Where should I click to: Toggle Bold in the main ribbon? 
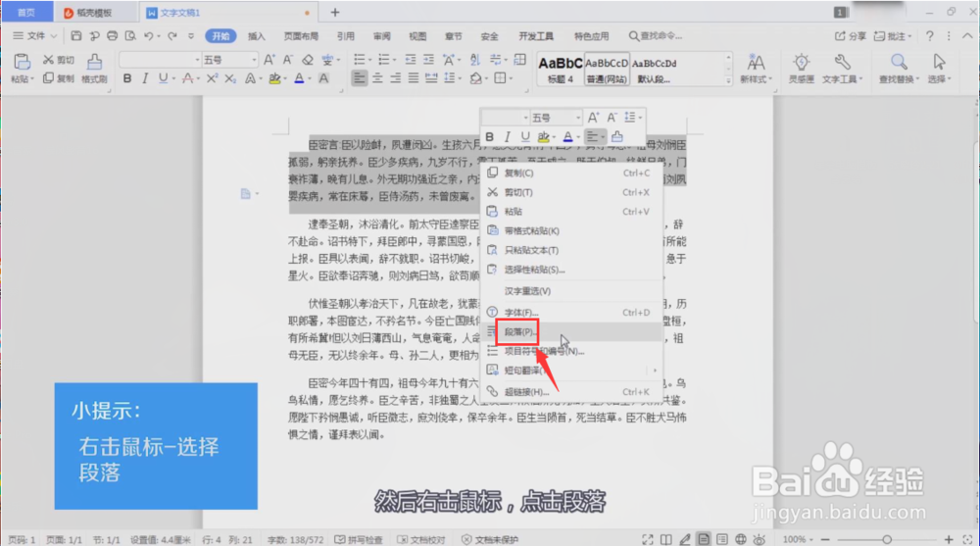click(127, 78)
